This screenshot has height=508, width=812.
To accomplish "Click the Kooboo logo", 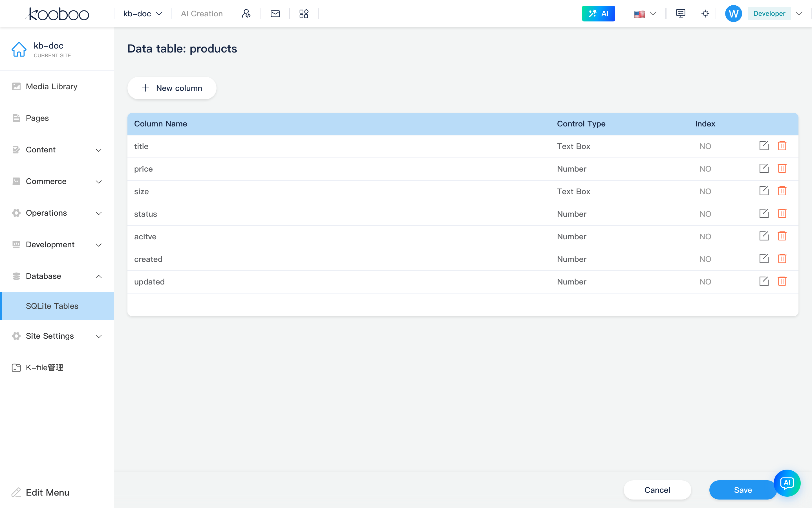I will [x=57, y=14].
